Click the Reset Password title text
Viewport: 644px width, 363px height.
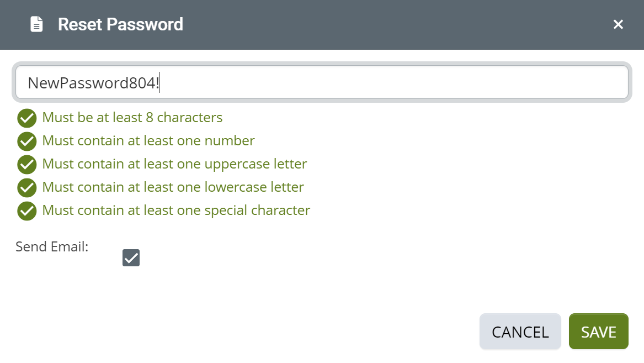(x=120, y=24)
